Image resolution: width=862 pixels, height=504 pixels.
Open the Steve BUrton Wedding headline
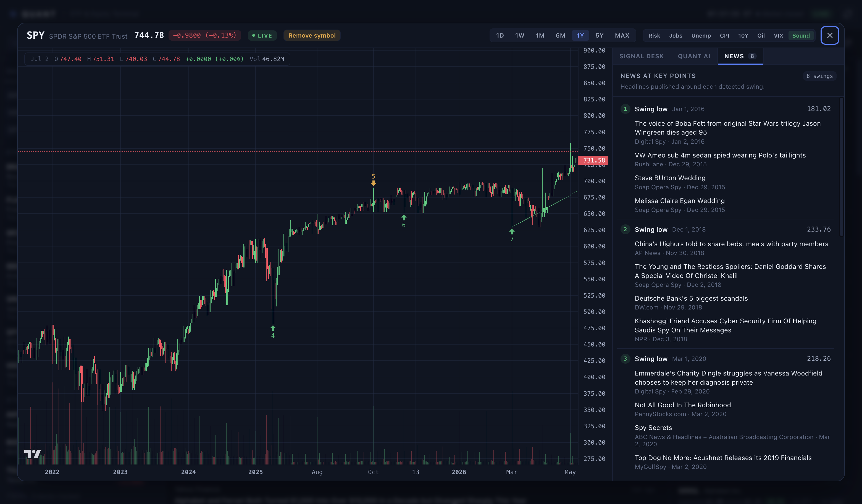(670, 178)
